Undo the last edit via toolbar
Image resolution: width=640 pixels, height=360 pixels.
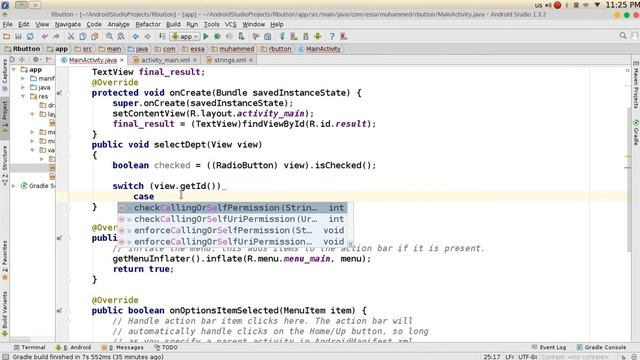[x=44, y=37]
